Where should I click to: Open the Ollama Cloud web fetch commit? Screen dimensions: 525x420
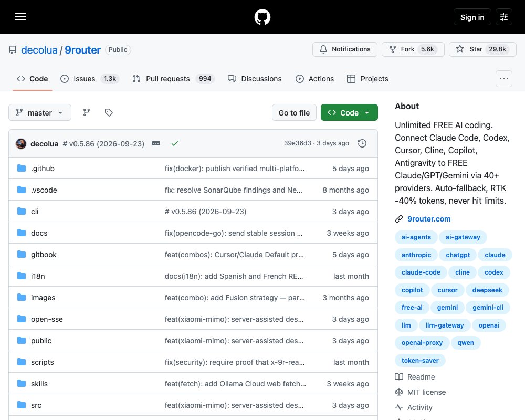click(x=235, y=384)
